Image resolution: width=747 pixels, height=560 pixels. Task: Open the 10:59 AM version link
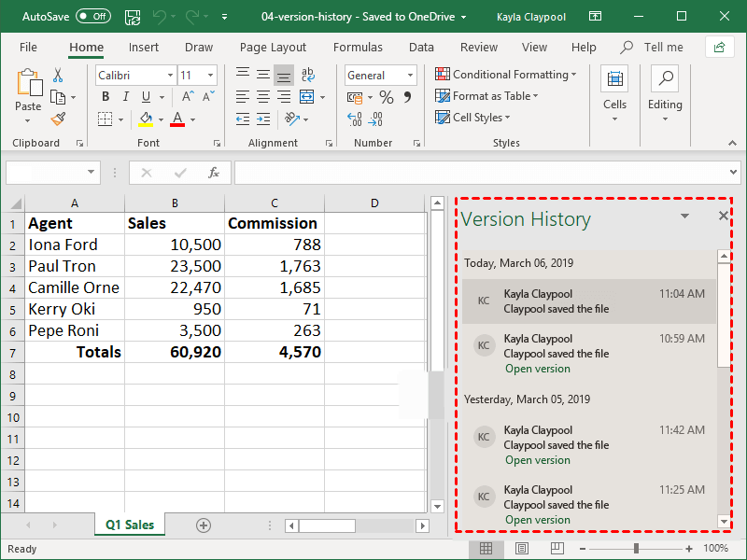point(537,369)
